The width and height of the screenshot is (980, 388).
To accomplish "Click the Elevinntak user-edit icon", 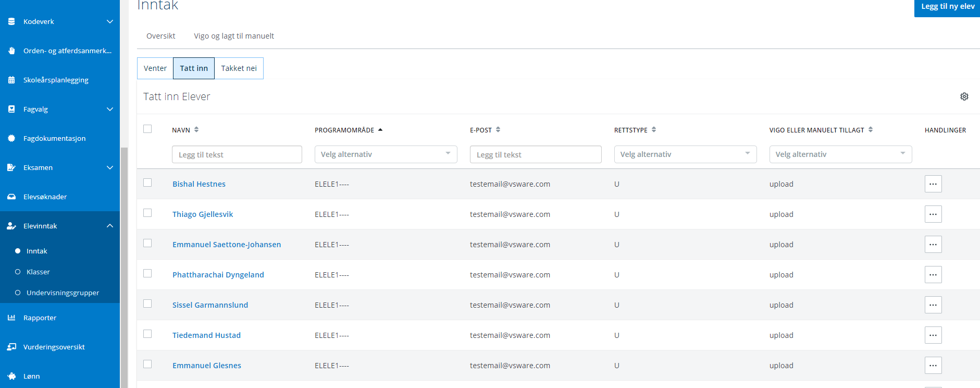I will pos(11,226).
